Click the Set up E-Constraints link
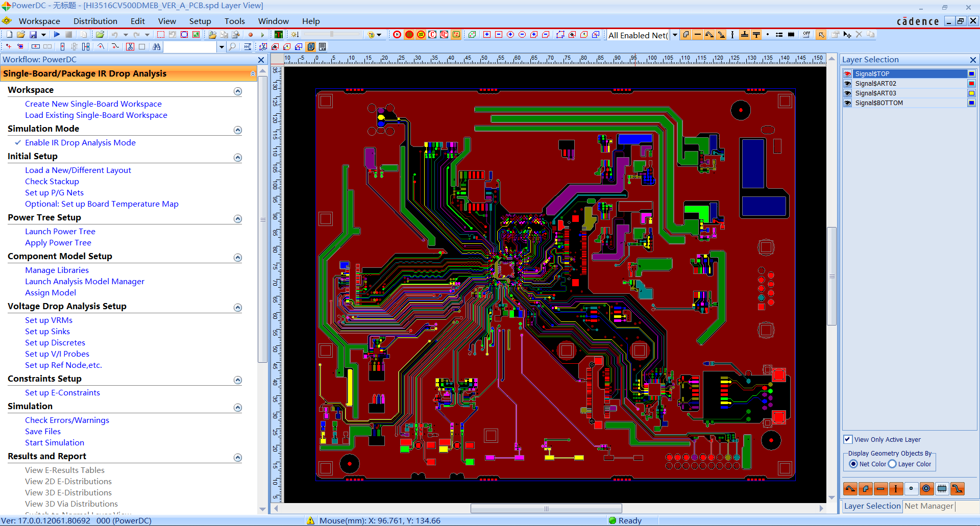This screenshot has height=526, width=980. click(x=62, y=393)
